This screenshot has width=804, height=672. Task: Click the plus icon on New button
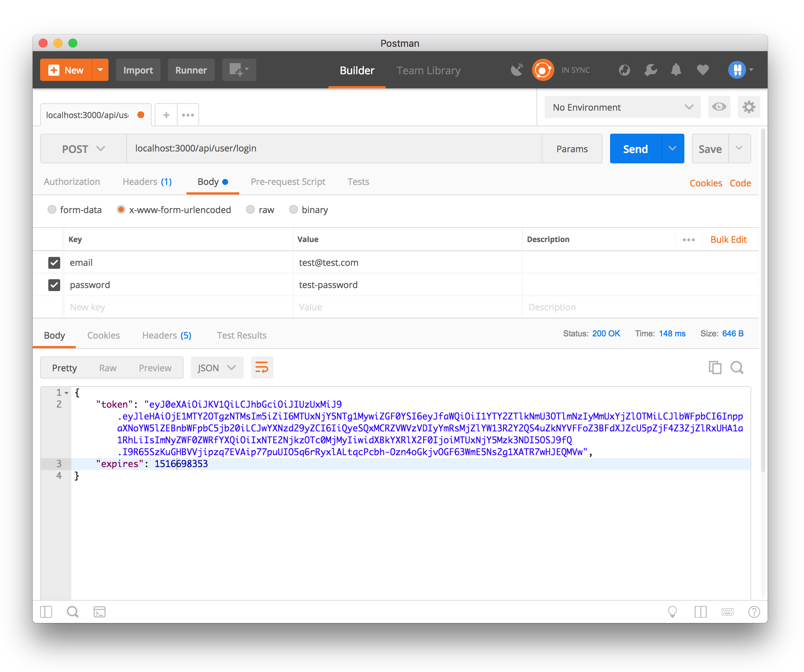click(54, 70)
